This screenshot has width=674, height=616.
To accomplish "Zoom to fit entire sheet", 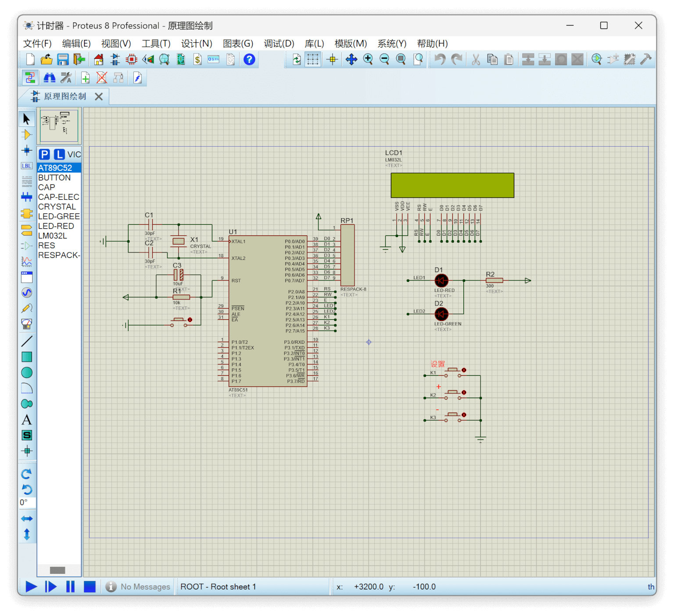I will coord(401,59).
